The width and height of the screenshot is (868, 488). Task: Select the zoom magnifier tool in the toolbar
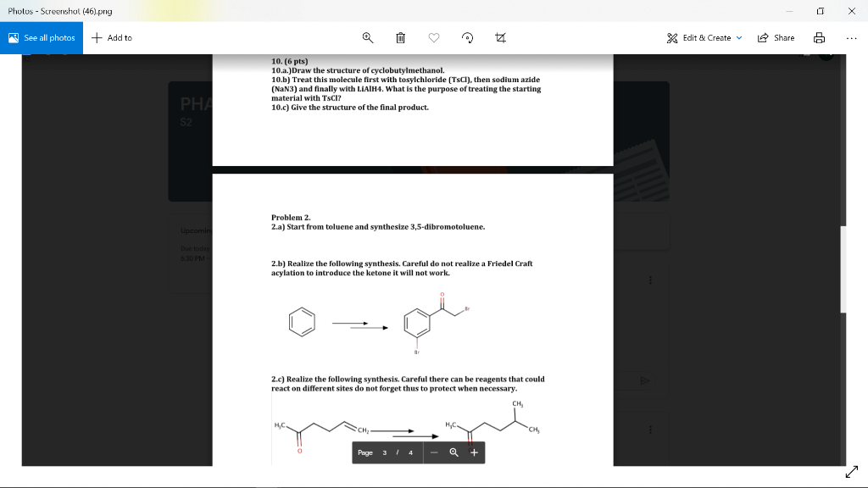click(366, 37)
